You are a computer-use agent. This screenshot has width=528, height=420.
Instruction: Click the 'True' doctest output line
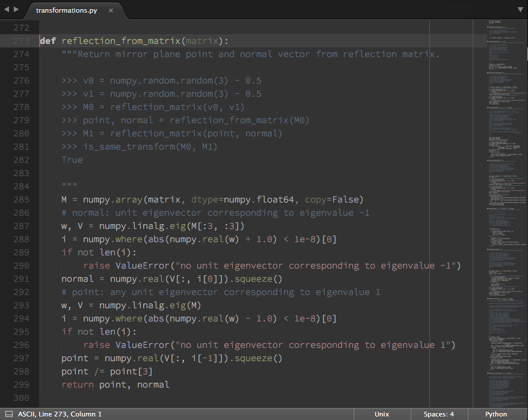[72, 160]
